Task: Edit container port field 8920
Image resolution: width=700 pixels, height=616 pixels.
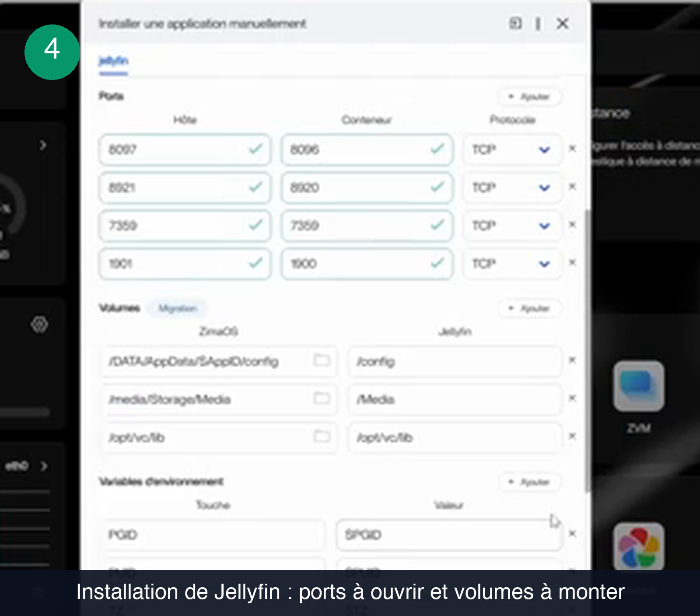Action: 367,188
